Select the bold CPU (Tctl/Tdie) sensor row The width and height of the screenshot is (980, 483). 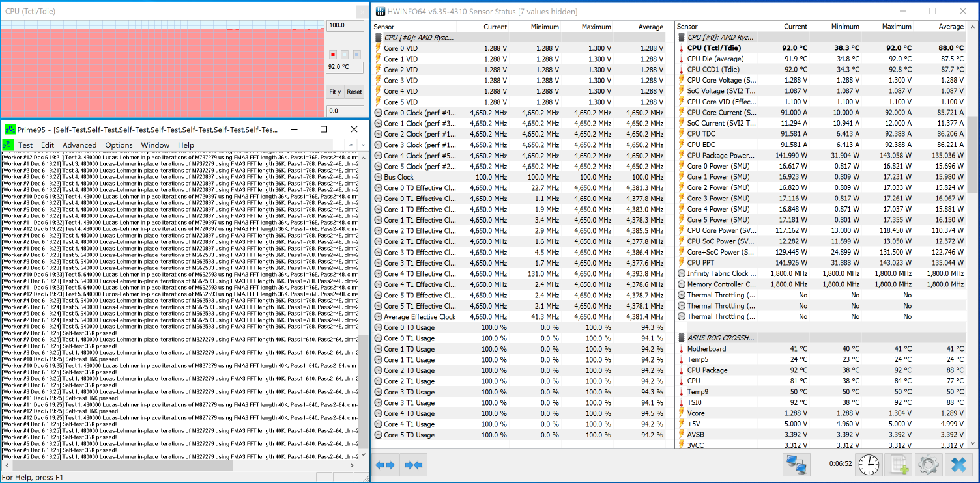[x=820, y=48]
